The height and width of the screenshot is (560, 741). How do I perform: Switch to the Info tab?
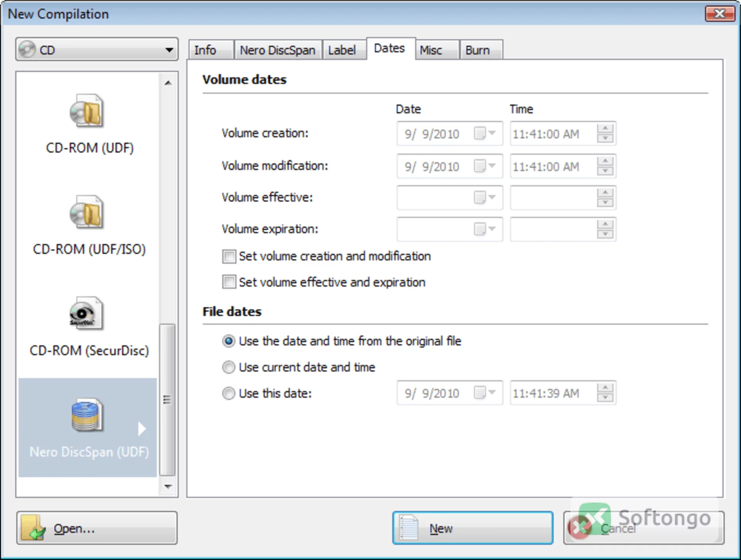pos(211,50)
